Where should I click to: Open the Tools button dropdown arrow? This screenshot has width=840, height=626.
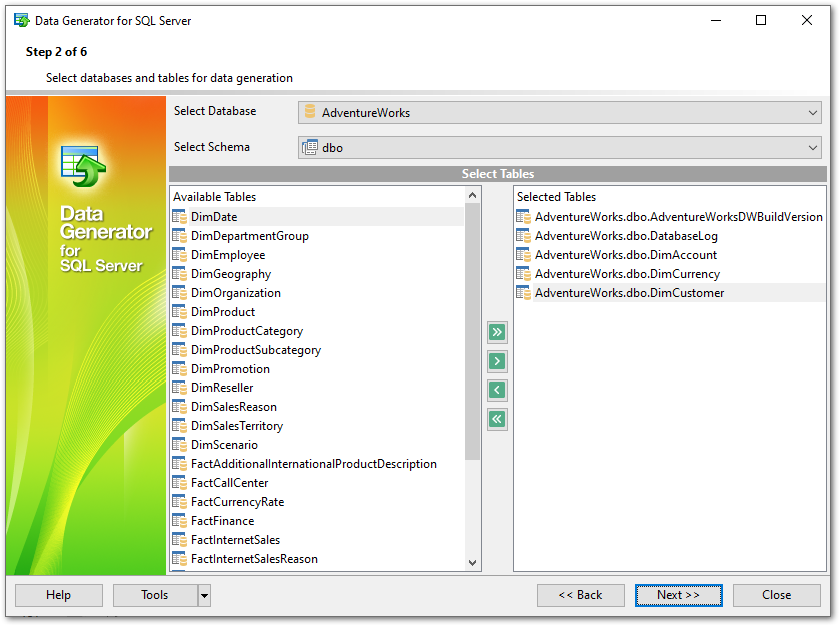tap(204, 595)
